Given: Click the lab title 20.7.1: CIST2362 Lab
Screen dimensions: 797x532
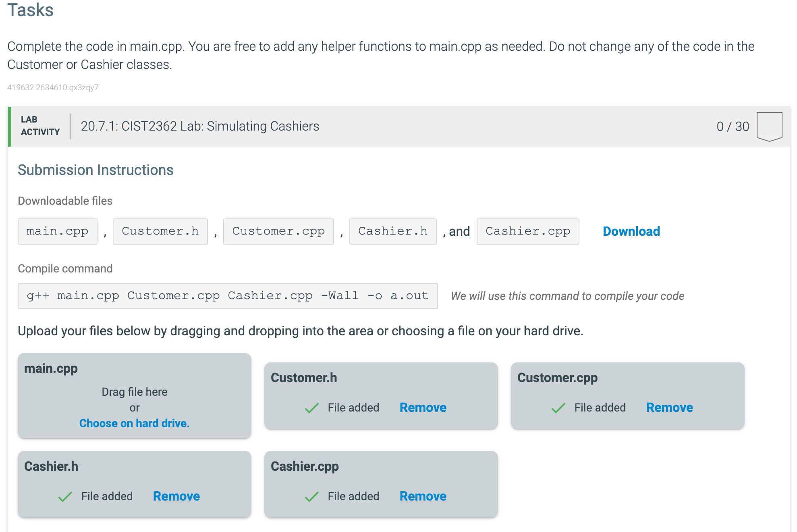Looking at the screenshot, I should pyautogui.click(x=200, y=126).
